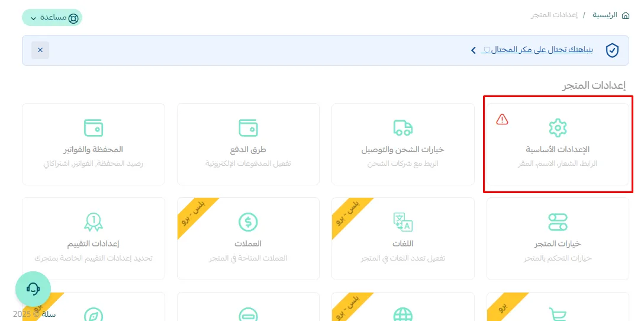This screenshot has width=644, height=321.
Task: Click the gear icon of الإعدادات الأساسية
Action: tap(558, 127)
